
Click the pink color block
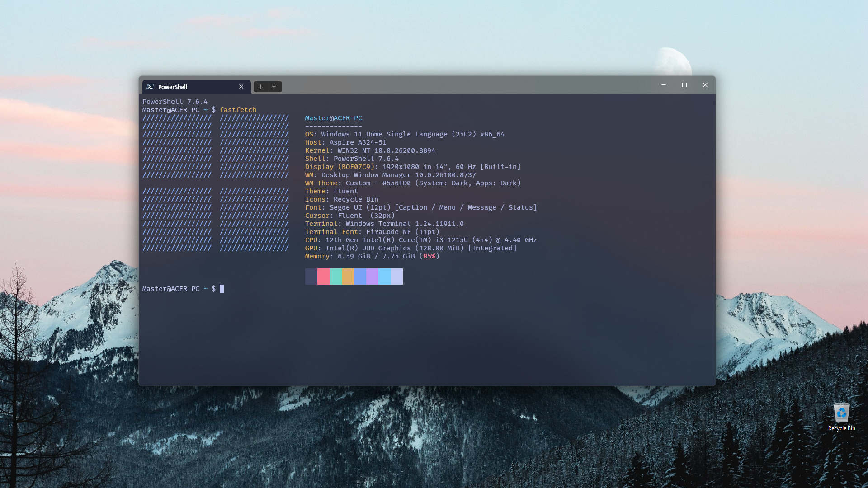tap(323, 277)
